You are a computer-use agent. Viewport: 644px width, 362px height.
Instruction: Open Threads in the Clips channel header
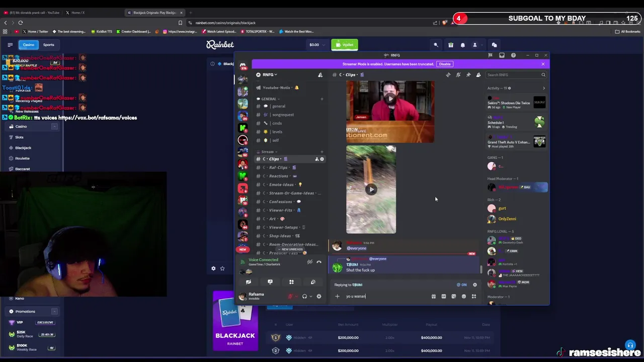click(x=448, y=75)
